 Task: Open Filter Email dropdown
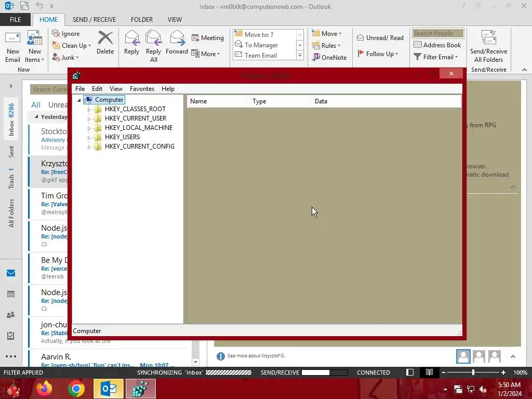click(x=436, y=57)
